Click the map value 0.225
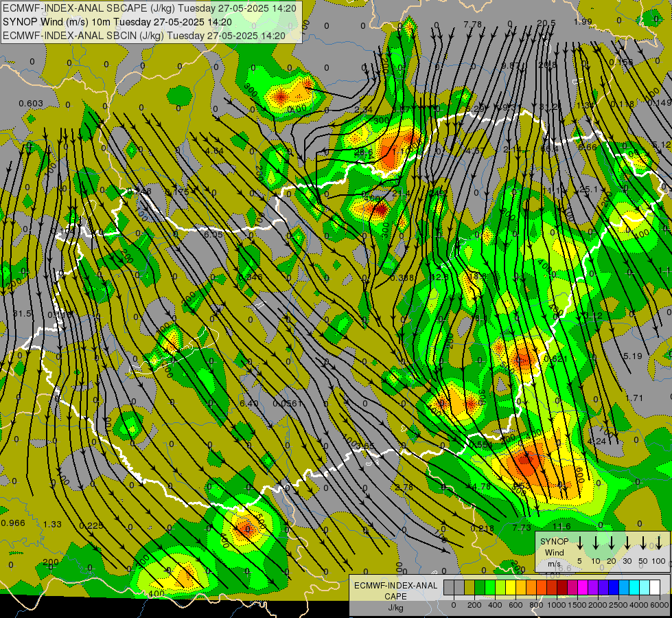672x618 pixels. [x=91, y=526]
